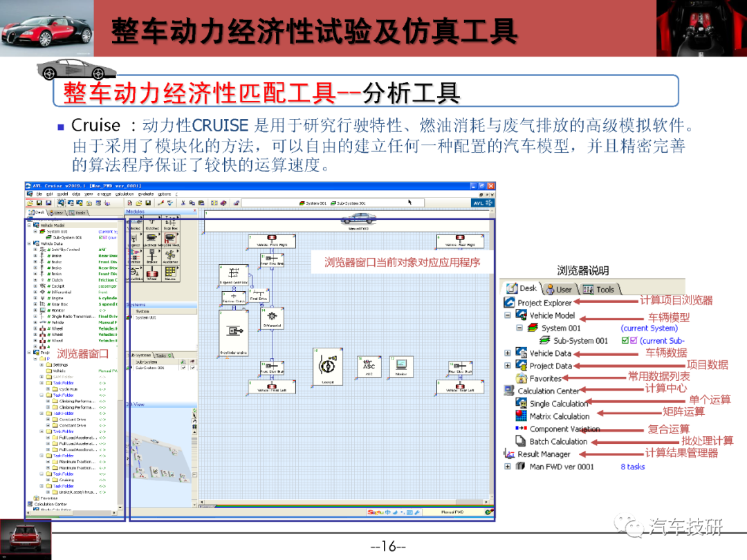Click the Batch Calculation icon in enlarged panel
Screen dimensions: 747x560
pyautogui.click(x=522, y=441)
